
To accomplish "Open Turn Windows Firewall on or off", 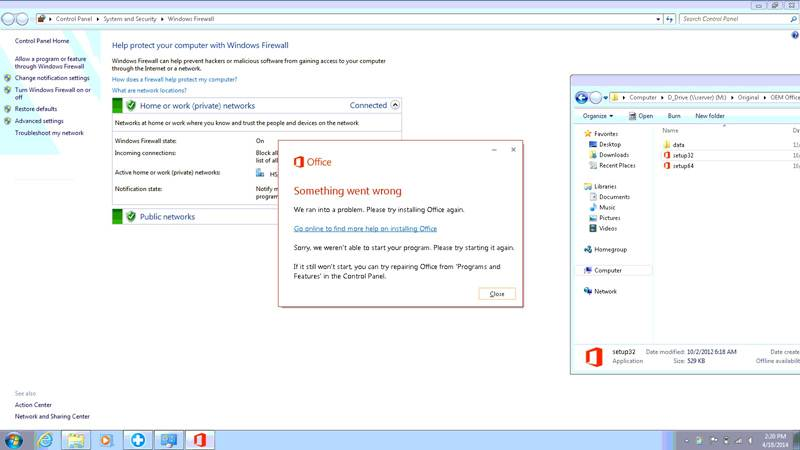I will 53,93.
